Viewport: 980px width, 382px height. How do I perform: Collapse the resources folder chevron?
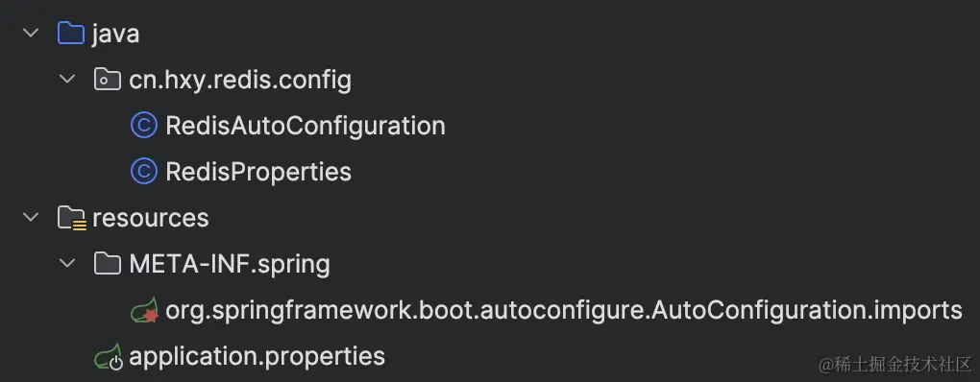(x=30, y=218)
